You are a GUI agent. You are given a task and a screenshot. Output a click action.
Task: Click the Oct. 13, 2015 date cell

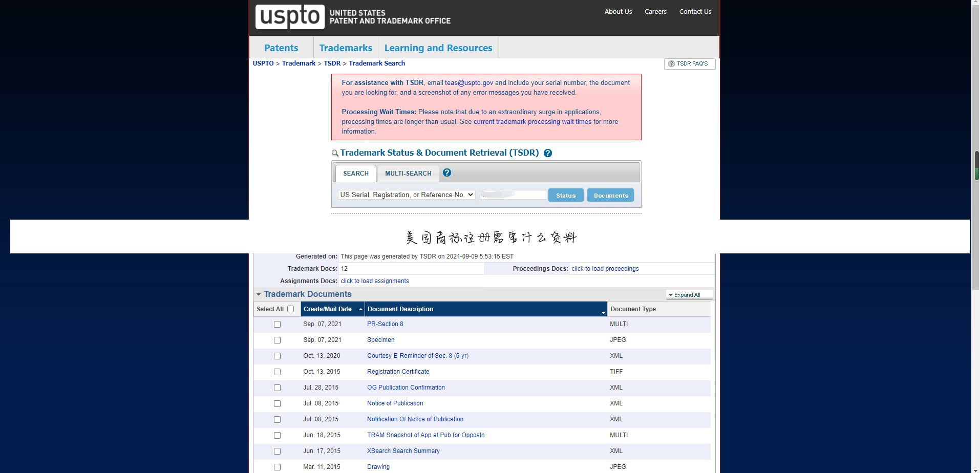click(322, 372)
